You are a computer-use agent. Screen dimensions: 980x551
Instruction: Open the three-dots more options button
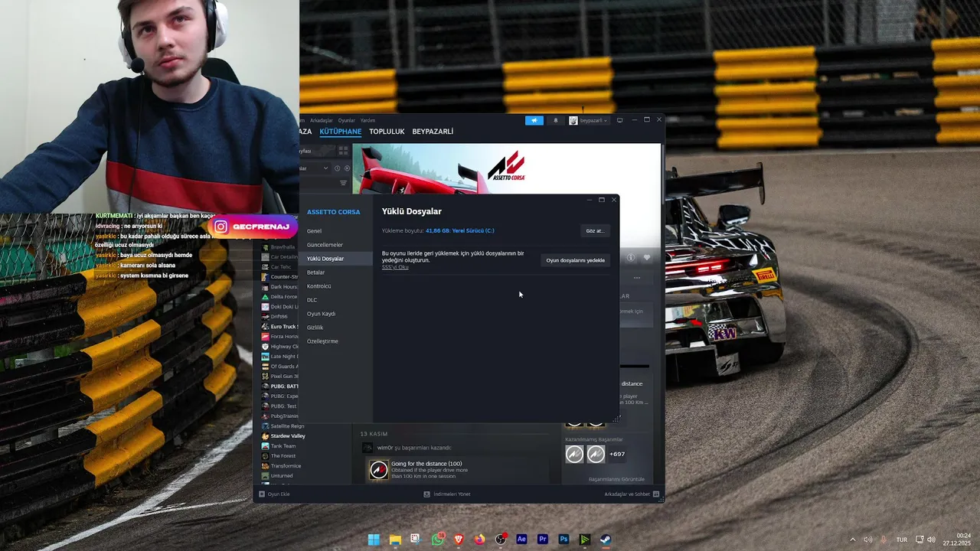coord(636,278)
